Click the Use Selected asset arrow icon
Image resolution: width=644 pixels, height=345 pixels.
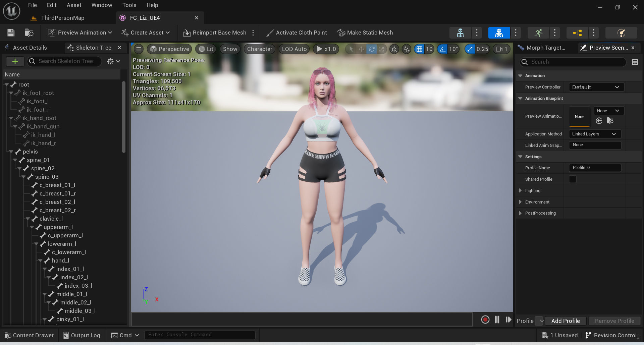click(x=599, y=121)
